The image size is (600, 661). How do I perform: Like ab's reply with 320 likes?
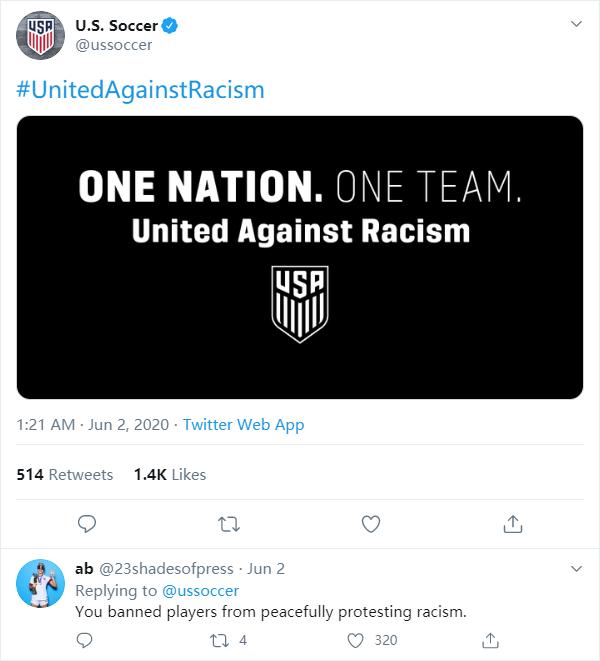click(x=357, y=640)
